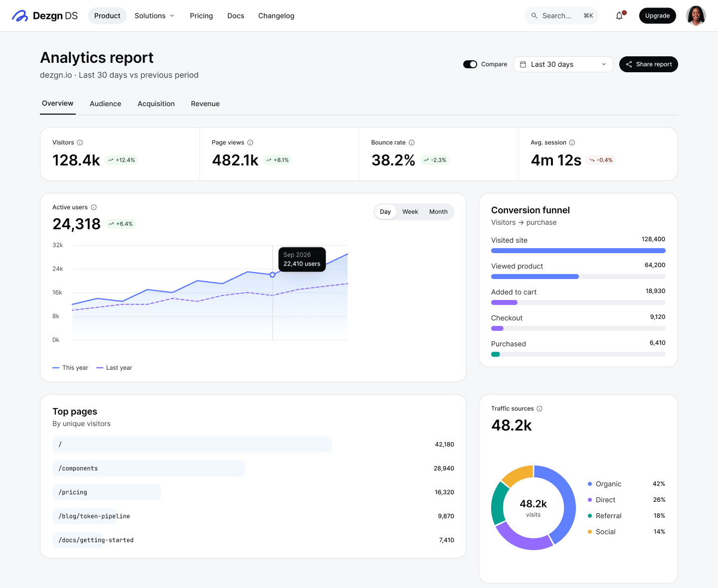Click the info icon next to Visitors
Viewport: 718px width, 588px height.
click(80, 143)
